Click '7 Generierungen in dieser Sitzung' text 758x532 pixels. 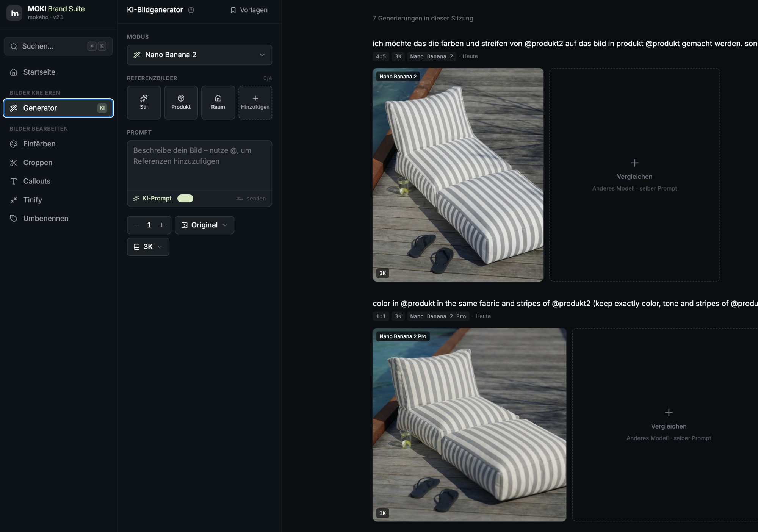coord(423,18)
